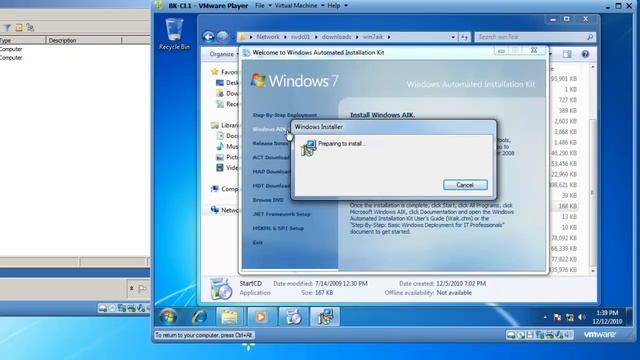Switch to Windows Installer taskbar button

pyautogui.click(x=325, y=317)
